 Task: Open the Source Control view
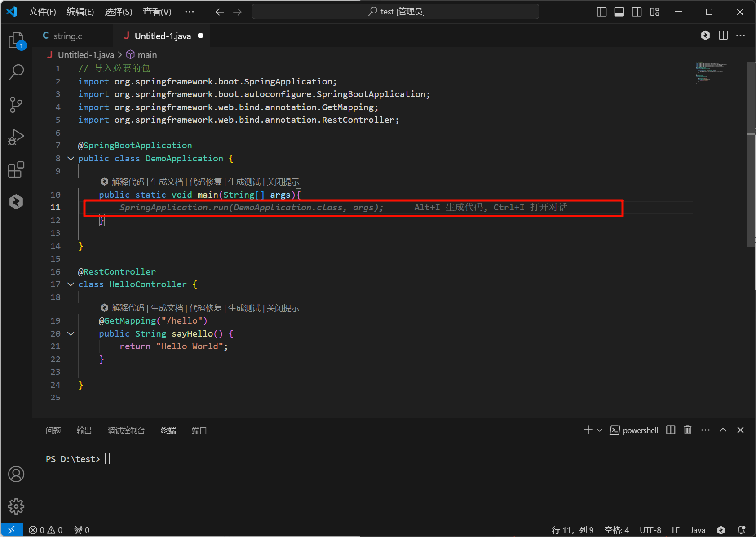tap(16, 105)
